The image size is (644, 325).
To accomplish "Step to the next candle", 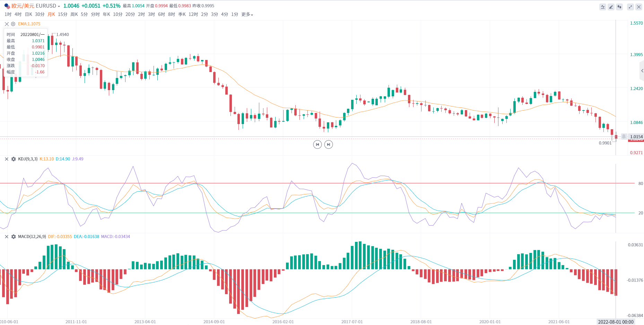I will pyautogui.click(x=329, y=144).
